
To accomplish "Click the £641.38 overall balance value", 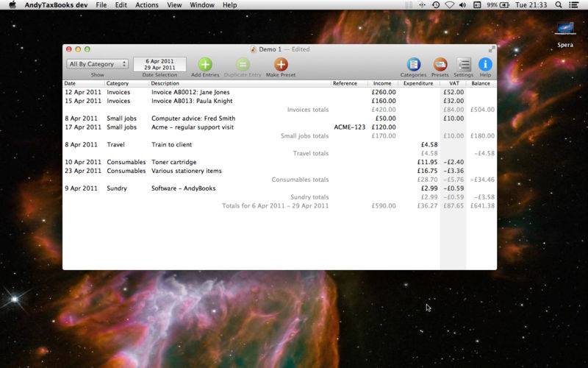I will tap(482, 206).
